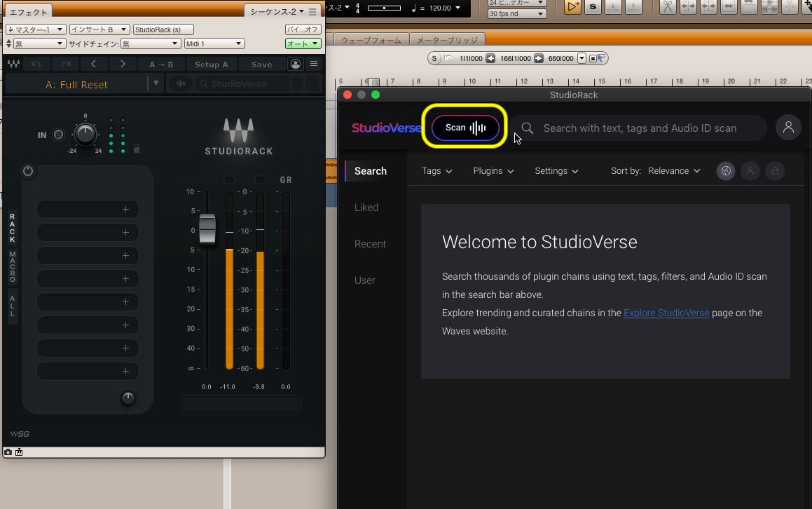The image size is (812, 509).
Task: Select the MACRO vertical tab
Action: point(13,267)
